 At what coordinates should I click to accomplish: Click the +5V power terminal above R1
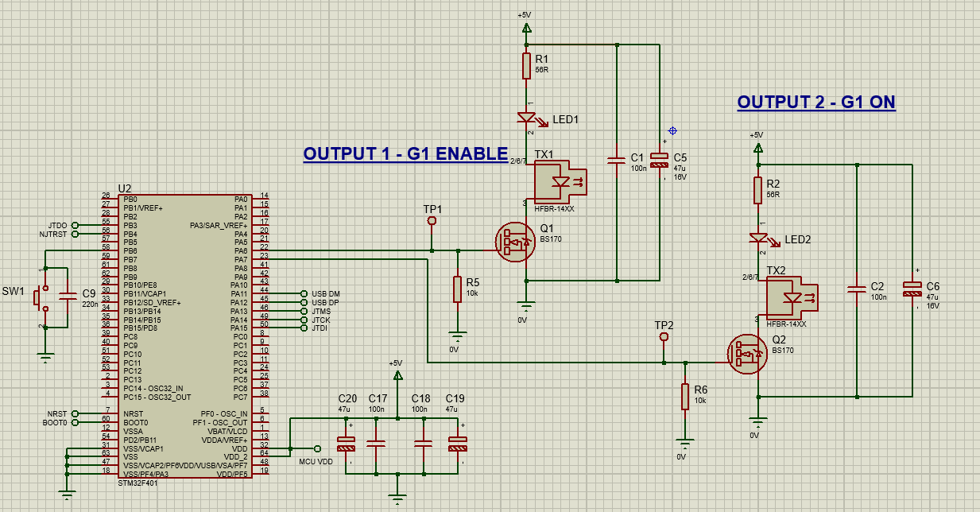point(525,26)
